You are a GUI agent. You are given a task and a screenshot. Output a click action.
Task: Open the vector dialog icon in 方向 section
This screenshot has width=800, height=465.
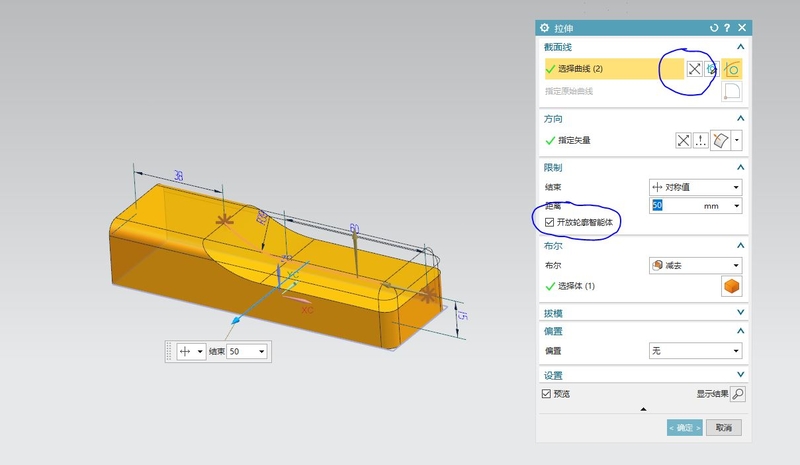[701, 140]
